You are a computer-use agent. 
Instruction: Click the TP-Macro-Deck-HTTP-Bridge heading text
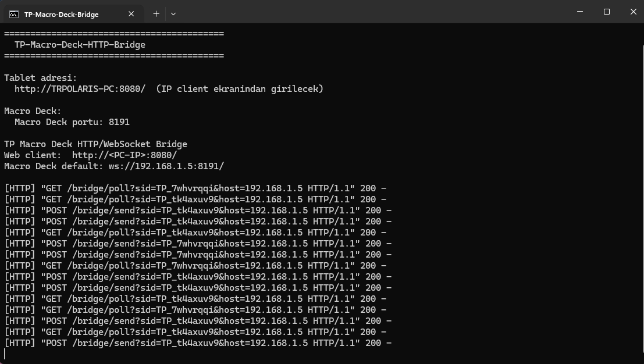(x=80, y=45)
